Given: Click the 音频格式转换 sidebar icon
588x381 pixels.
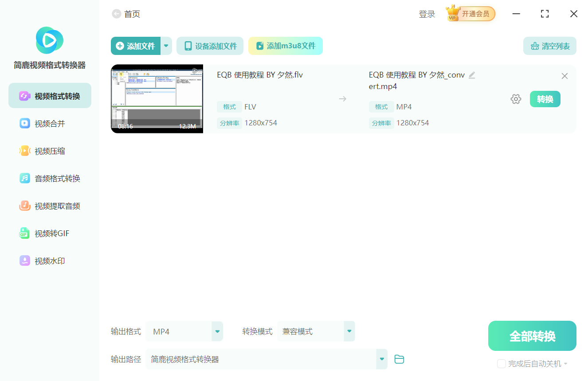Looking at the screenshot, I should [x=24, y=179].
